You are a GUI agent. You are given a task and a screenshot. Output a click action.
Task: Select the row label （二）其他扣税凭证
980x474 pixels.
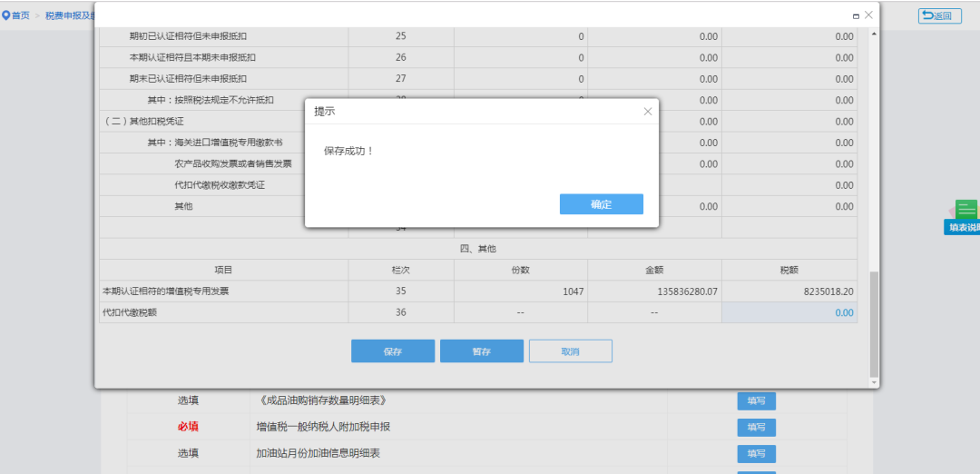click(143, 122)
